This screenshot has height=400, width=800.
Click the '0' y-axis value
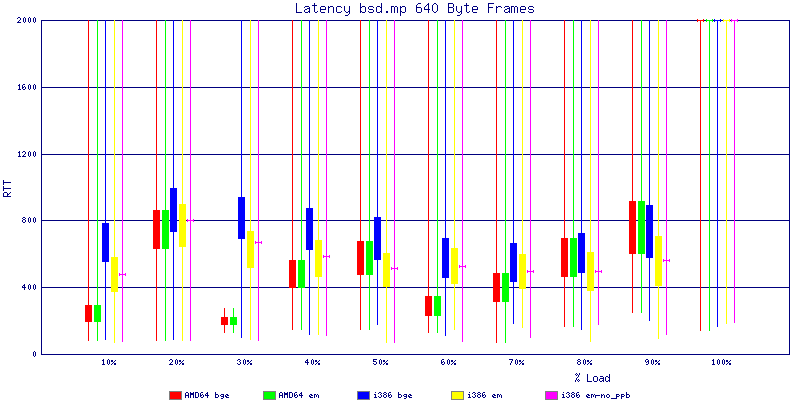tap(34, 354)
